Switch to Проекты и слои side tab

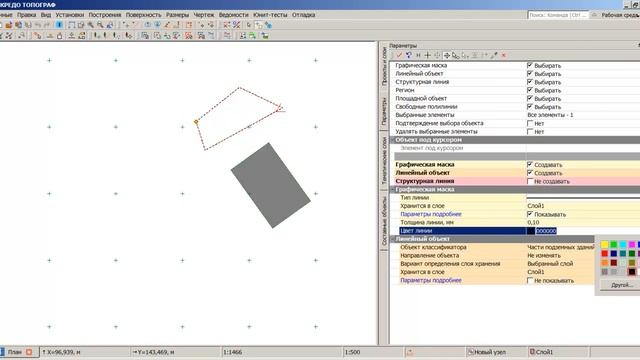(384, 66)
